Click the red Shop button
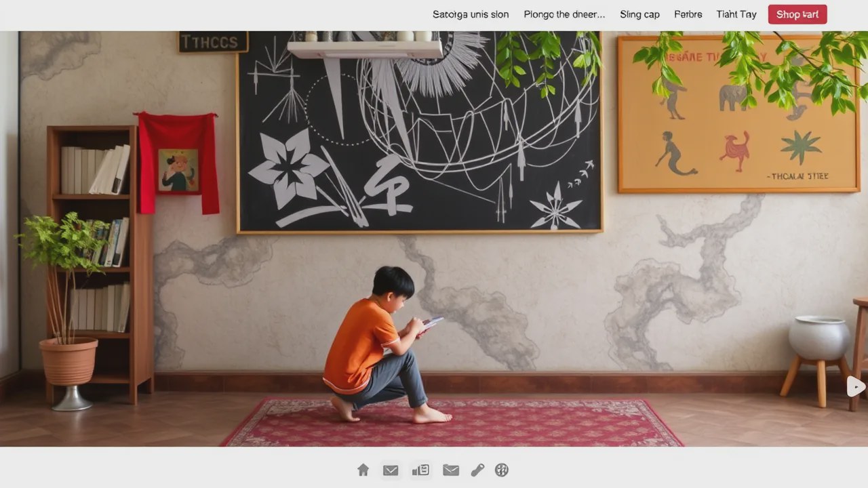Viewport: 868px width, 488px height. [x=797, y=14]
